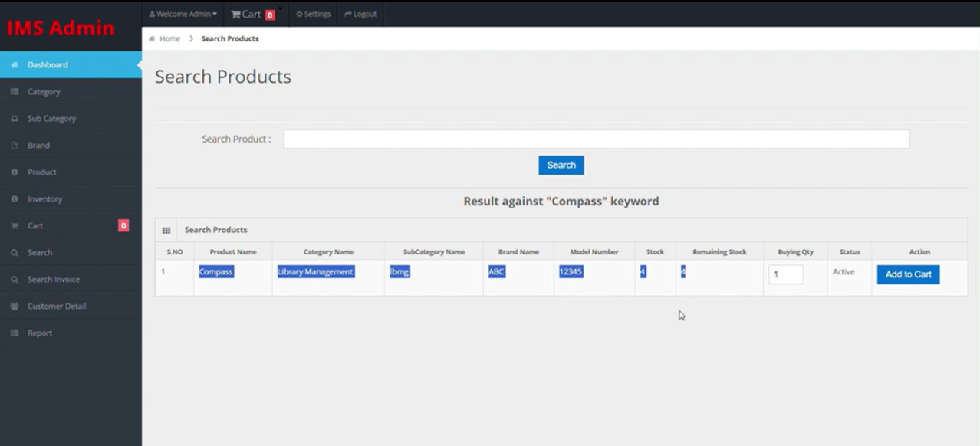Add the Compass product to cart
The height and width of the screenshot is (446, 980).
coord(908,274)
